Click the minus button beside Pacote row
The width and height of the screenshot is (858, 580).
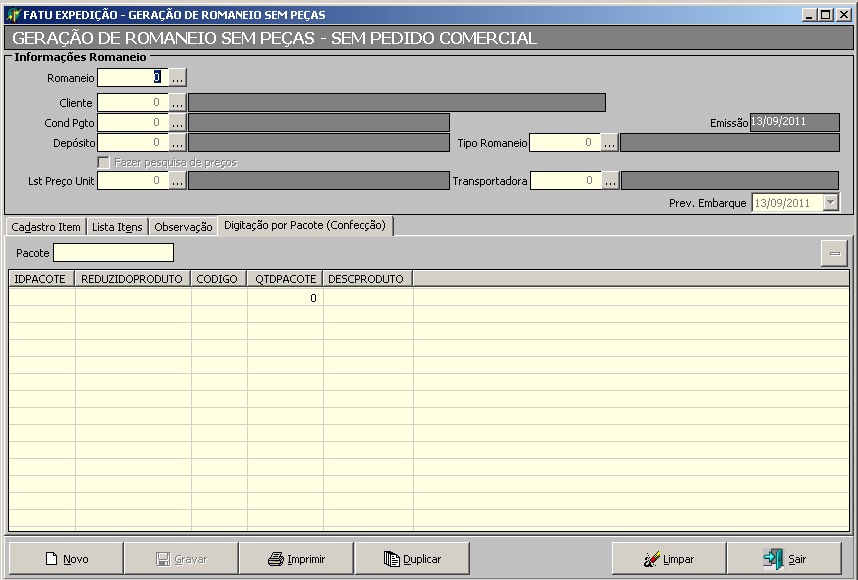[x=834, y=254]
